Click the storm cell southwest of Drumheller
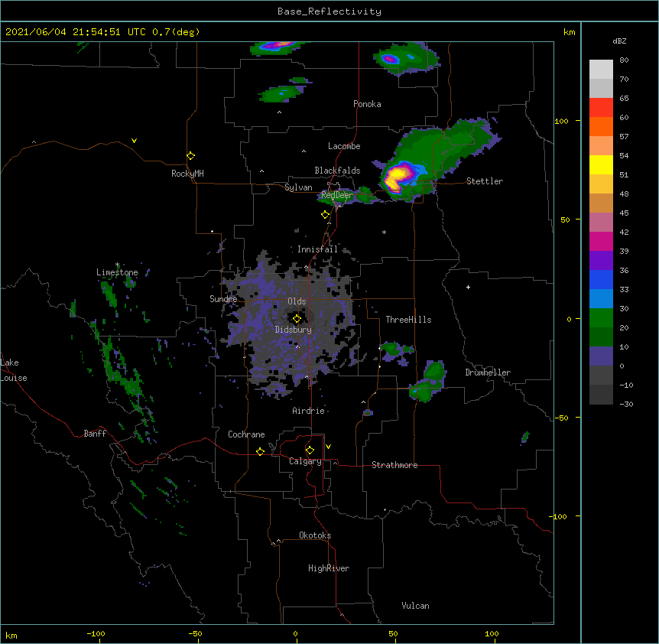The image size is (659, 644). coord(429,381)
